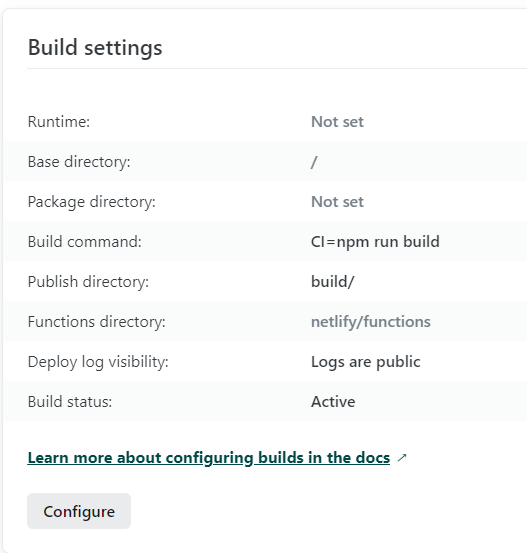Click the 'Active' build status value

tap(333, 402)
